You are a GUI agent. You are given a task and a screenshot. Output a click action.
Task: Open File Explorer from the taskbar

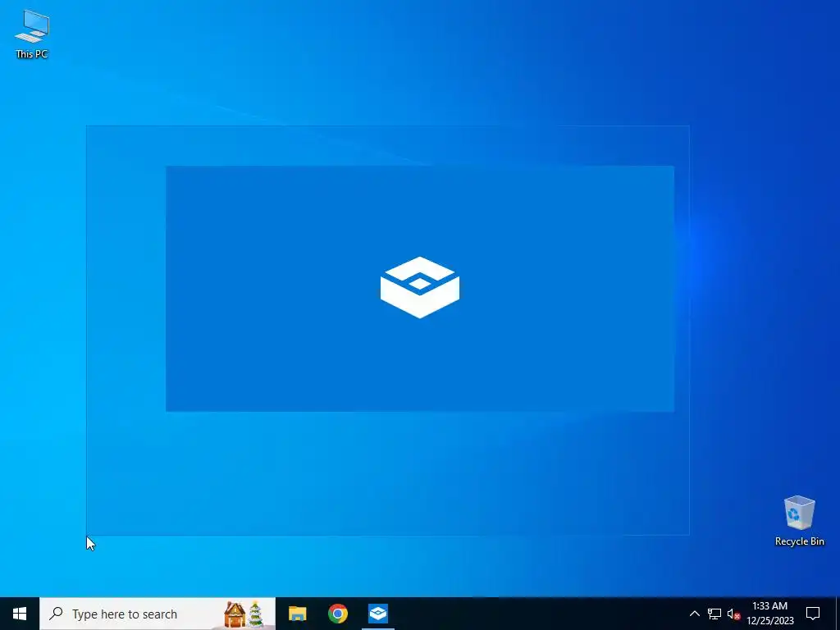click(297, 614)
